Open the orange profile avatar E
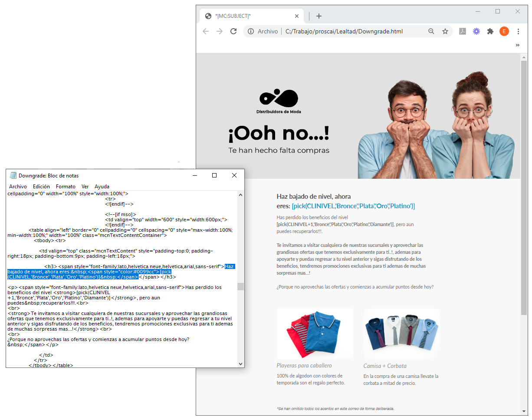Viewport: 532px width, 420px height. 504,31
